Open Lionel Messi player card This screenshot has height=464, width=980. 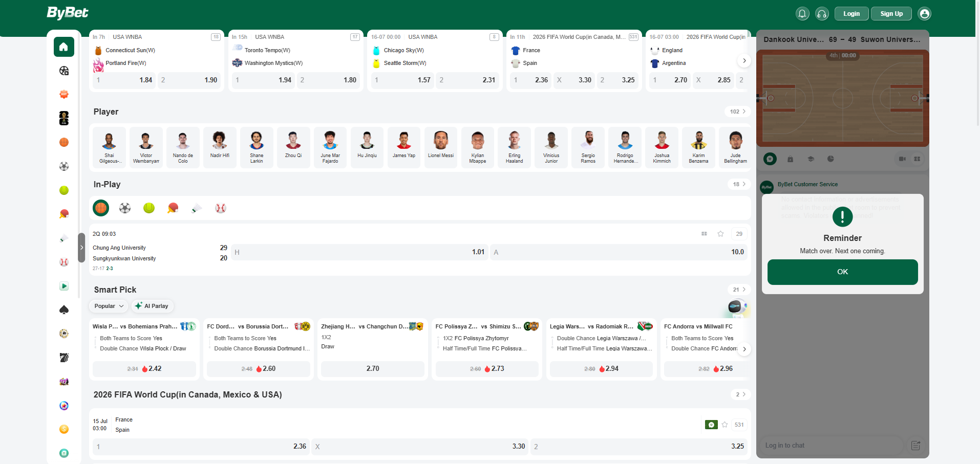click(441, 147)
